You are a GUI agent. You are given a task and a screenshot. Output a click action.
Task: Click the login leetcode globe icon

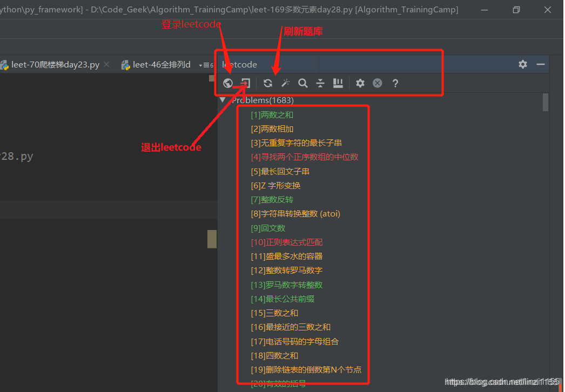pos(227,83)
